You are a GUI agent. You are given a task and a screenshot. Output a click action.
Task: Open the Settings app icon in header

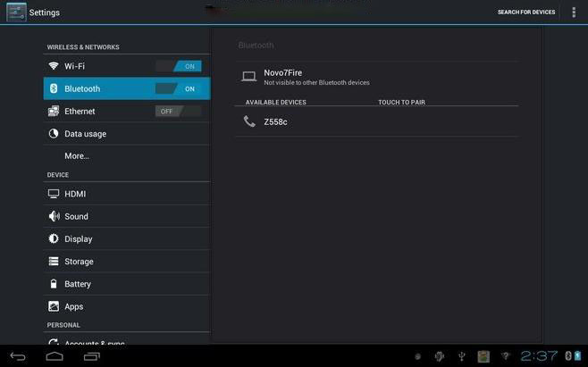16,12
